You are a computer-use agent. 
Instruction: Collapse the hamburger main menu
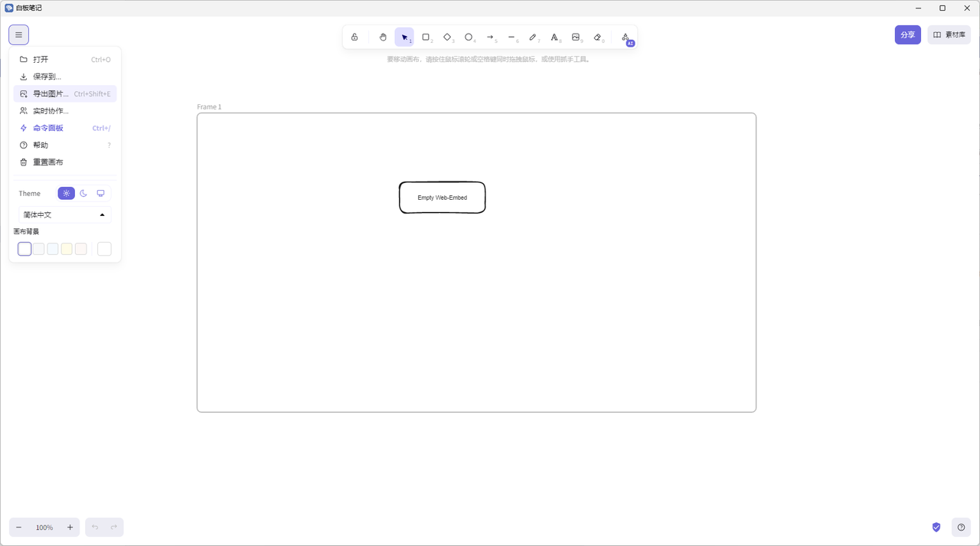(19, 35)
